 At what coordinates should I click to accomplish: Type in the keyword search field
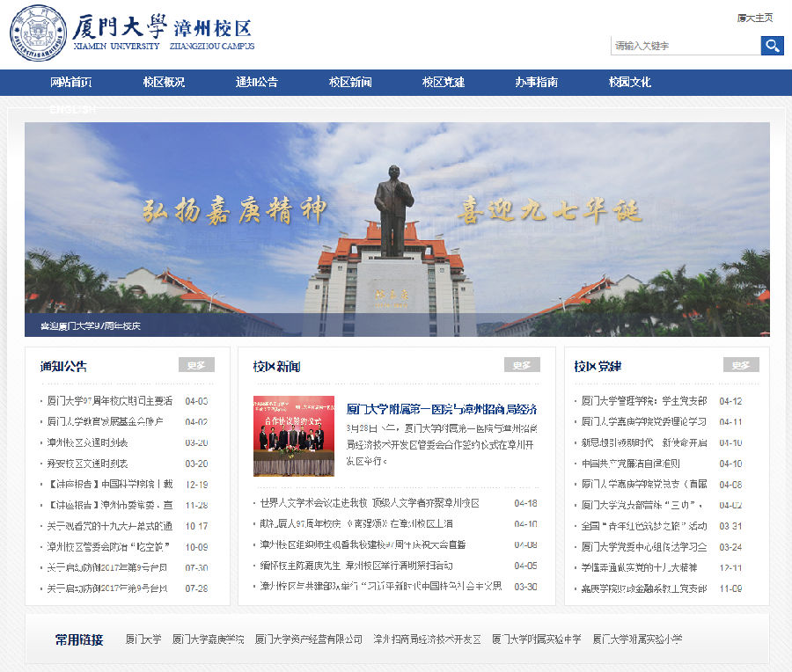pos(685,46)
